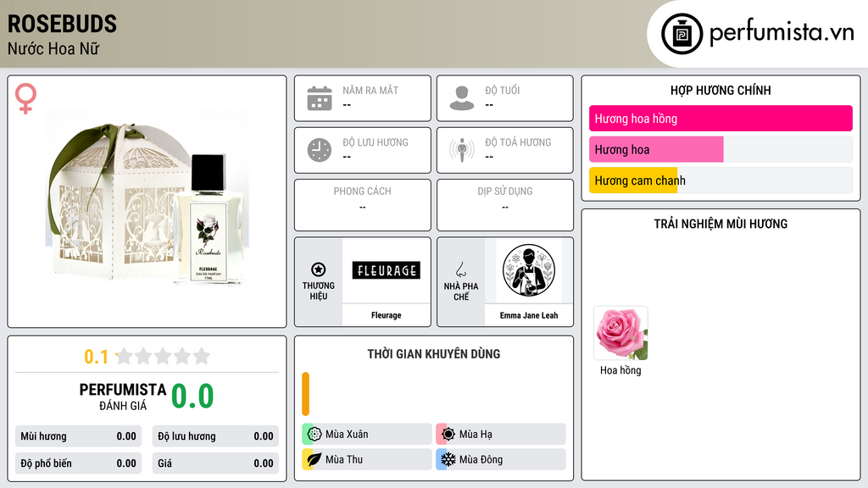Viewport: 868px width, 488px height.
Task: Click the yellow Hương cam chanh accord bar
Action: (x=633, y=180)
